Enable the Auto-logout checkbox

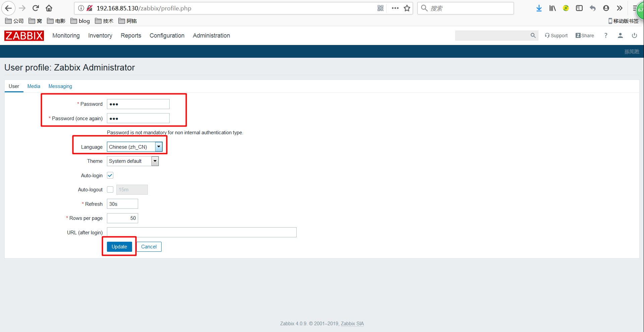point(110,189)
